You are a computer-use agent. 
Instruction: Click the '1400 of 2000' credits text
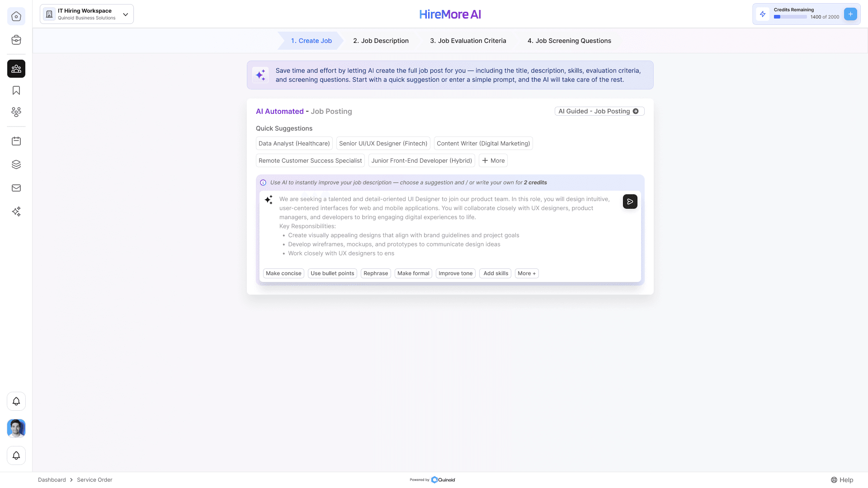pyautogui.click(x=825, y=17)
